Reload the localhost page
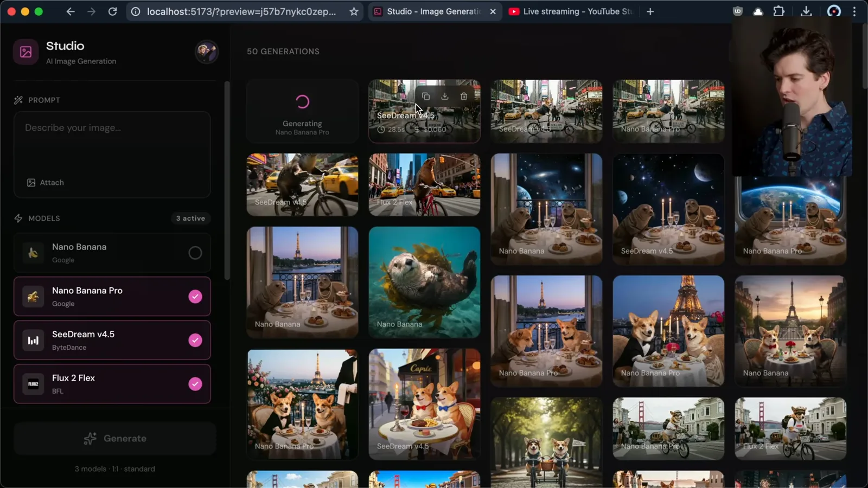This screenshot has width=868, height=488. (x=112, y=11)
